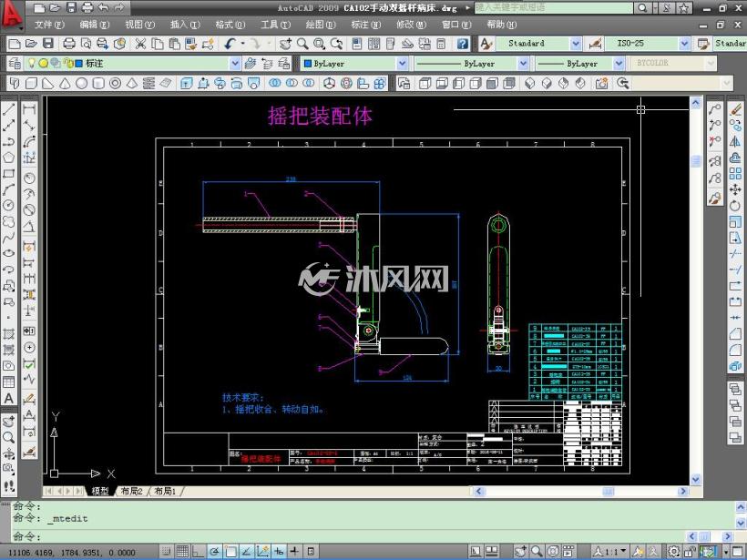Switch to the 模型 model tab
Screen dimensions: 747x560
pos(100,491)
